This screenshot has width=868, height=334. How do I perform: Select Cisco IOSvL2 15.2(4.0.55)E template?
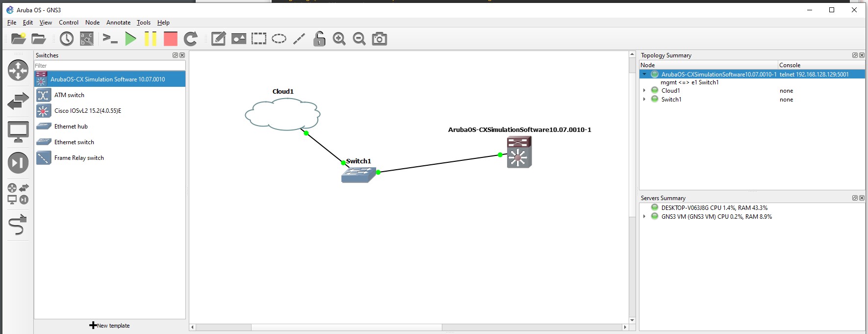click(x=110, y=110)
